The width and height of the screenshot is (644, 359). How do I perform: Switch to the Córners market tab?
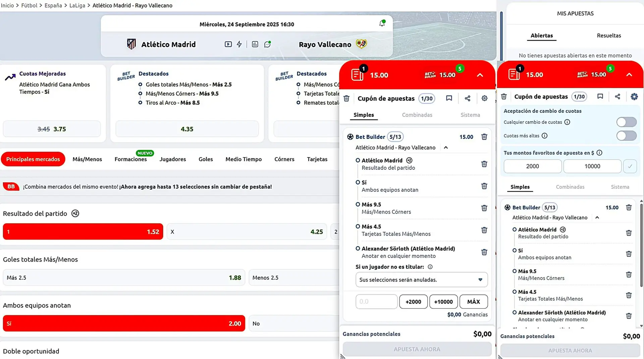(284, 159)
